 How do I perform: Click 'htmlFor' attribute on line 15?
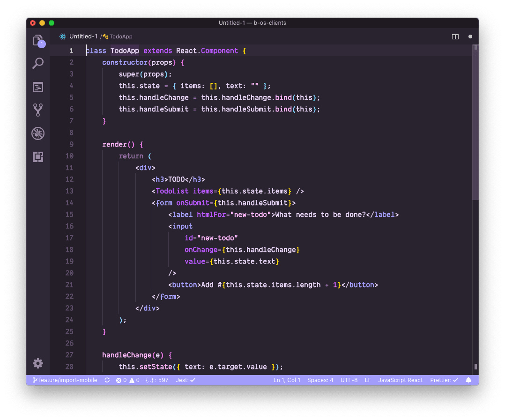[211, 214]
